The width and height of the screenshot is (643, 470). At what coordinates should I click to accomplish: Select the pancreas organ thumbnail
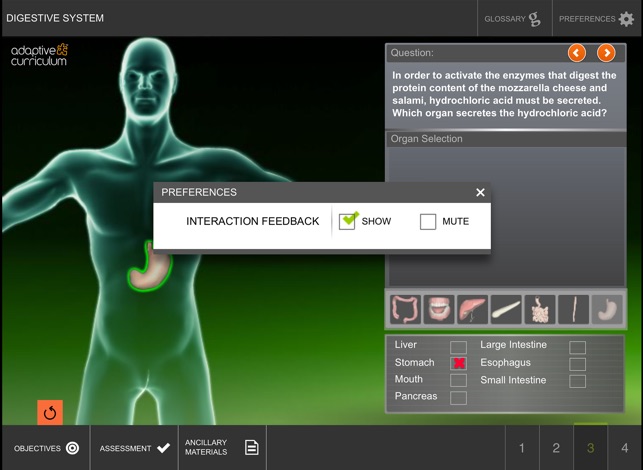[506, 309]
